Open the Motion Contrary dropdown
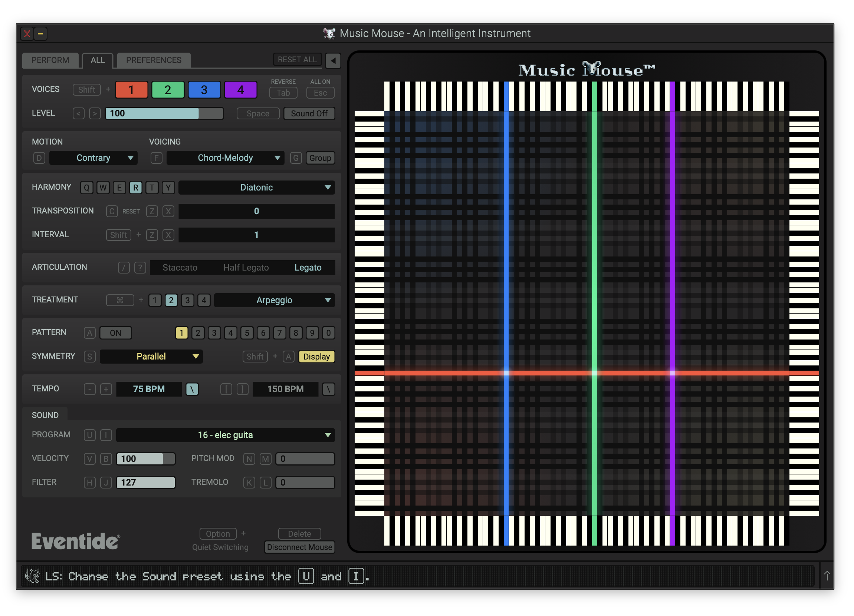This screenshot has height=616, width=854. pyautogui.click(x=93, y=158)
